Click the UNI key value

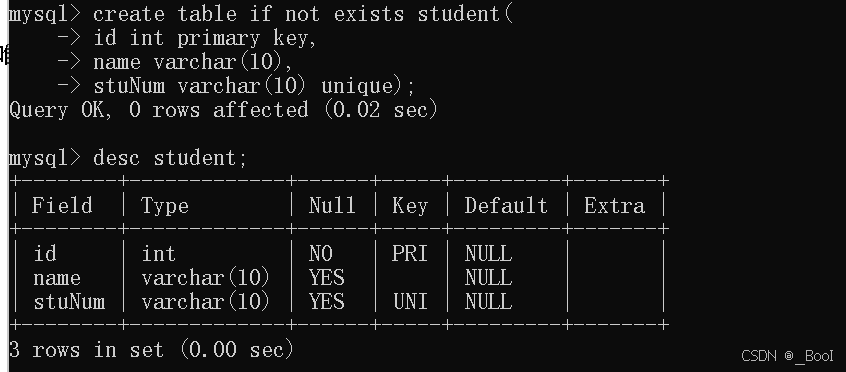tap(411, 301)
